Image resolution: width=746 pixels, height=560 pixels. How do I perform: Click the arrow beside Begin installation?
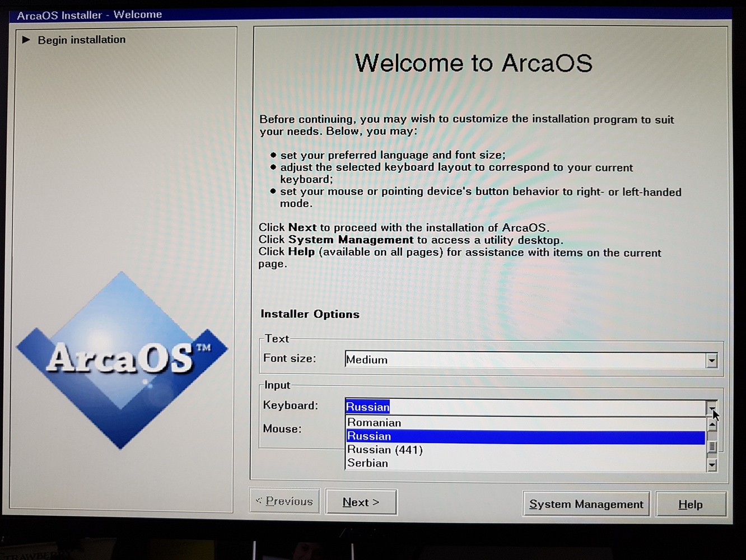[x=26, y=40]
